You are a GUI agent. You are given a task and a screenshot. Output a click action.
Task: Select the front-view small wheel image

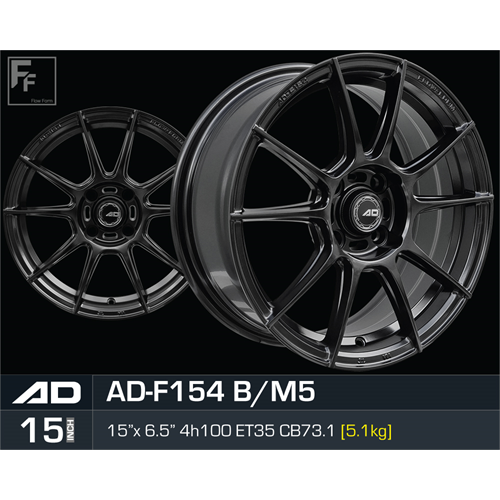(95, 212)
